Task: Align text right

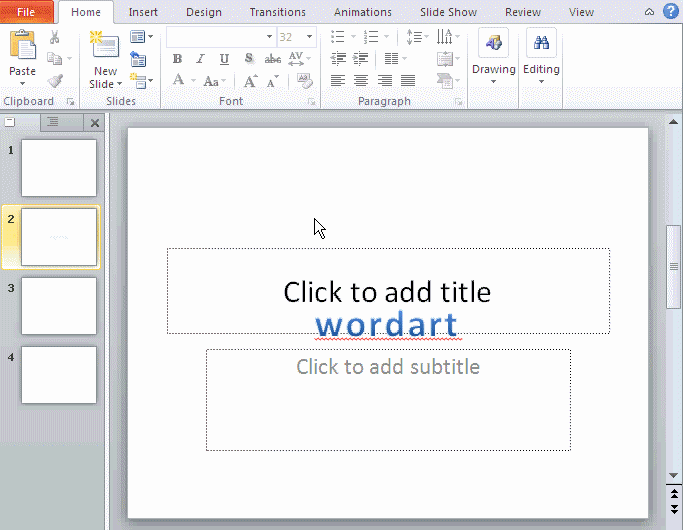Action: 385,81
